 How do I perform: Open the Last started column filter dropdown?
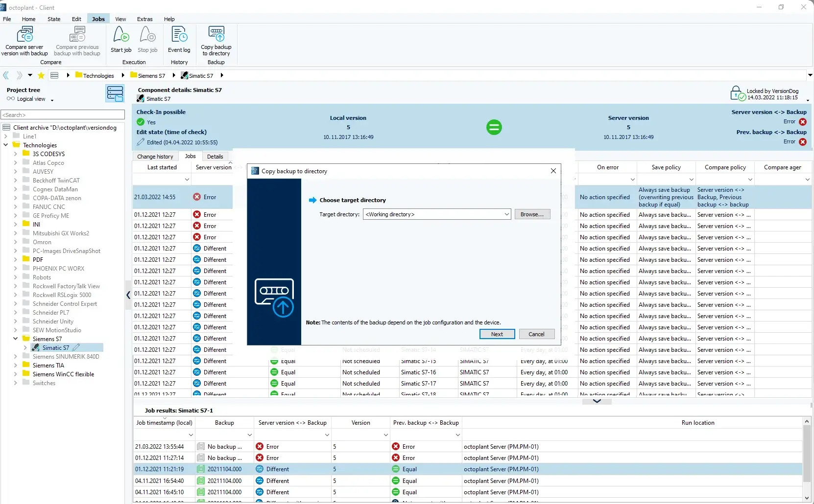tap(187, 180)
